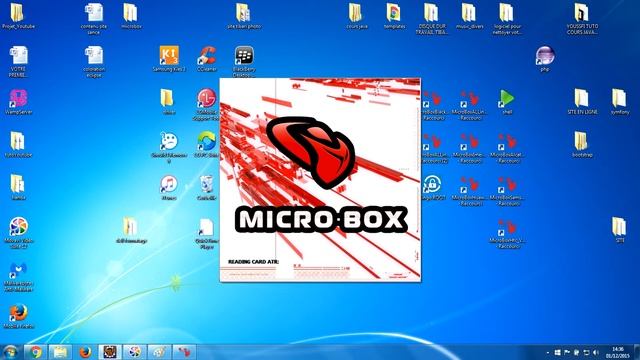The width and height of the screenshot is (640, 360).
Task: Open the SITE EN LIGNE folder
Action: (x=582, y=102)
